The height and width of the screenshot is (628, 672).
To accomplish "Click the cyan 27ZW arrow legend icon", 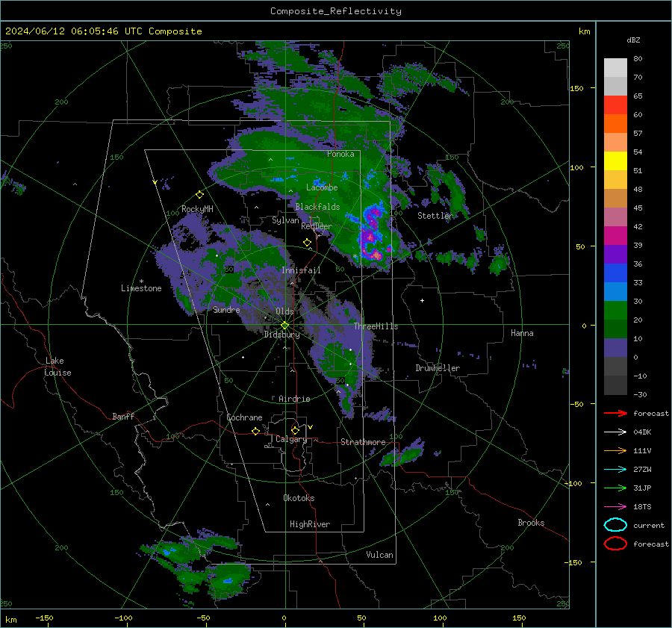I will pos(615,470).
